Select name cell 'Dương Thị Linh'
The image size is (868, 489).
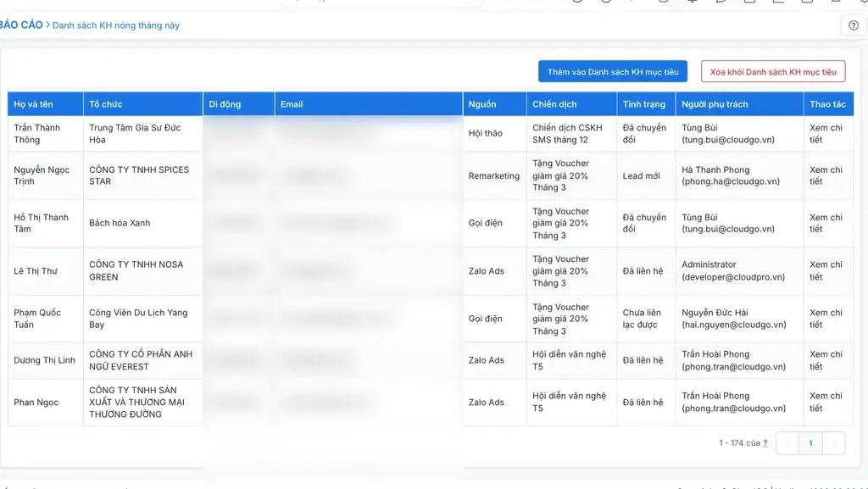tap(44, 361)
